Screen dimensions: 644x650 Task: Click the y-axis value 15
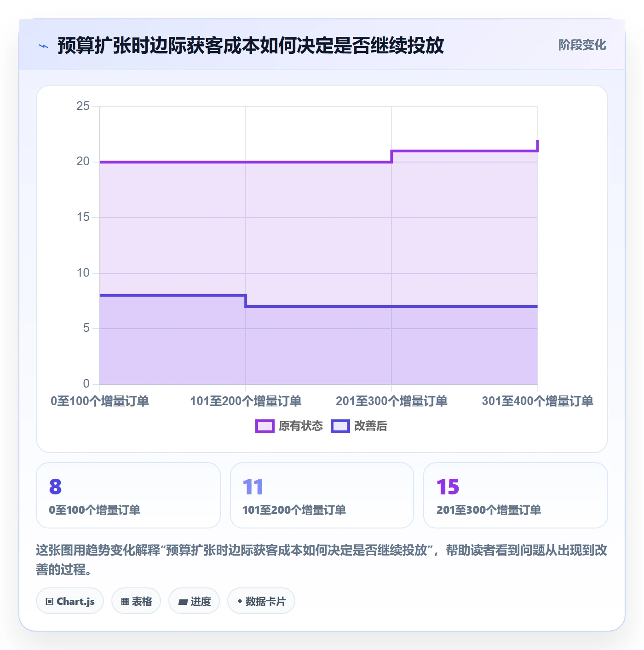pyautogui.click(x=83, y=217)
